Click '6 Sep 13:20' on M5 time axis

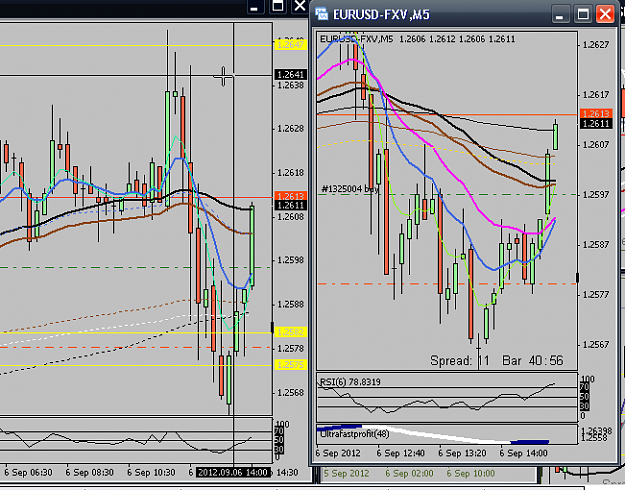462,453
